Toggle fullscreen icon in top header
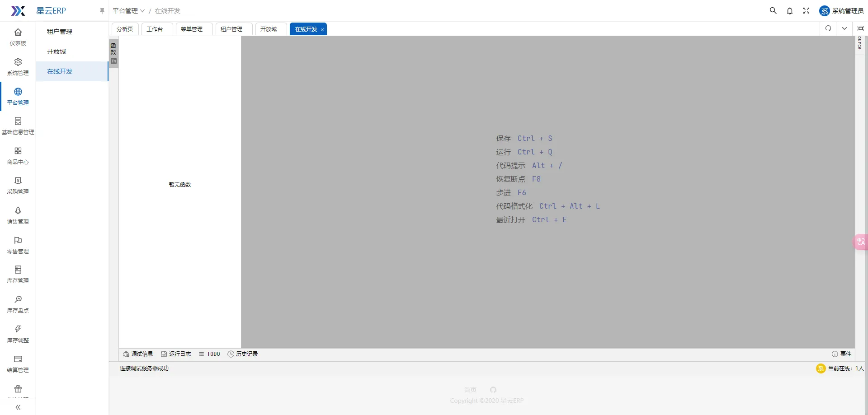This screenshot has width=868, height=415. pos(806,11)
